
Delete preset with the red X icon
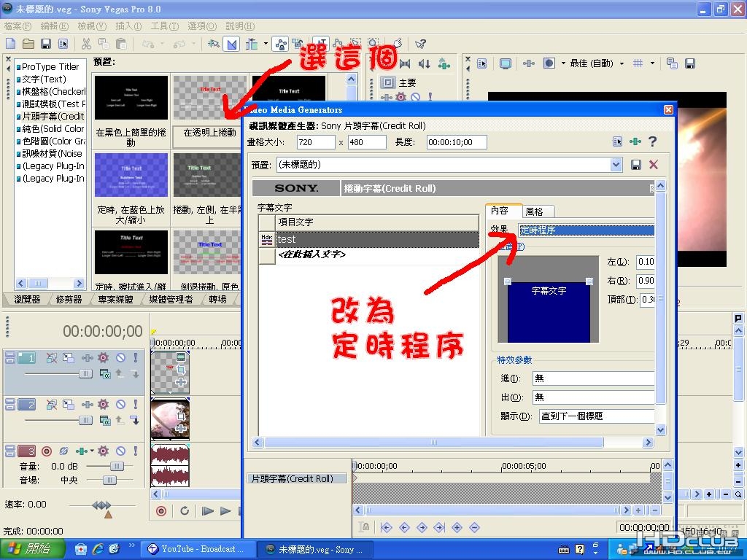(654, 165)
